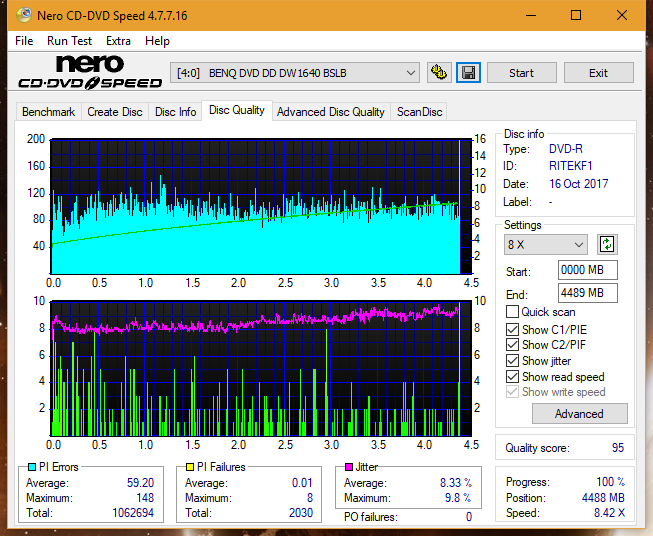Click the Start MB input field

(x=587, y=270)
